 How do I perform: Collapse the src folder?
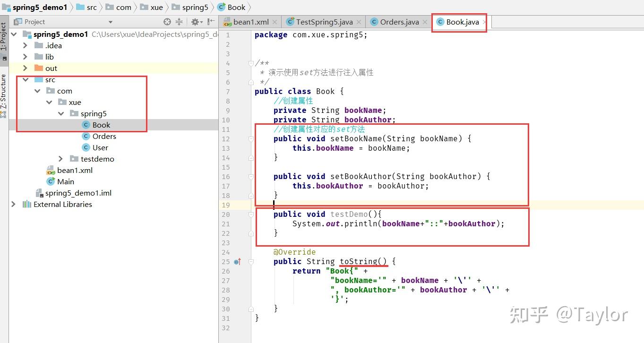click(x=26, y=79)
